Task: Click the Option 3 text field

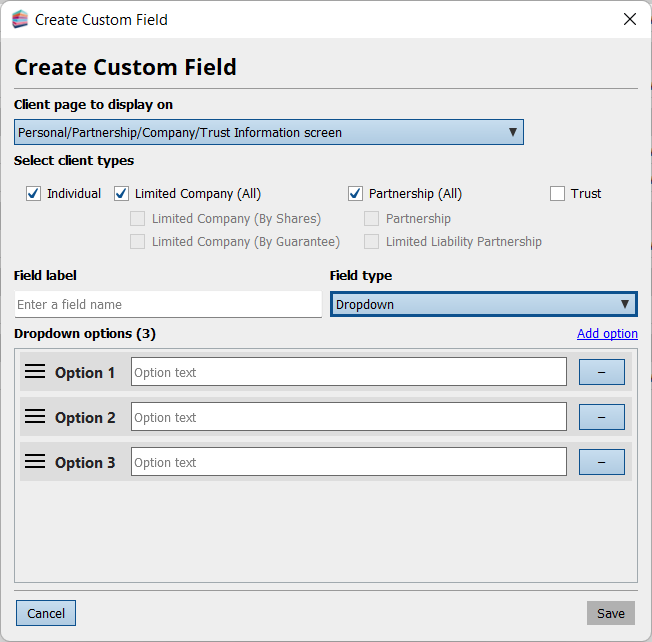Action: tap(348, 462)
